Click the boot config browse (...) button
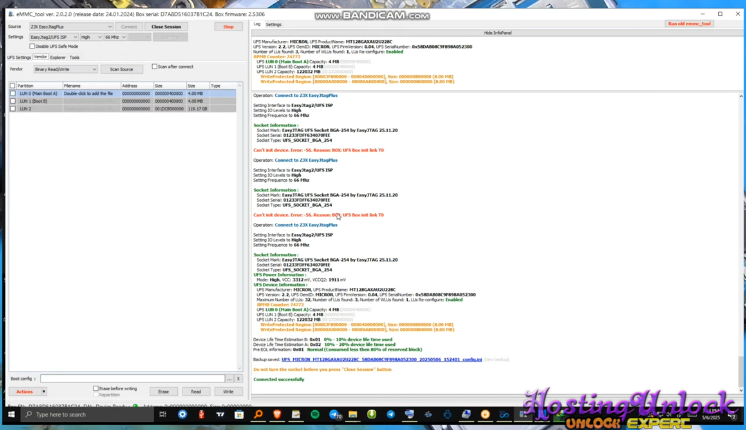 [229, 379]
